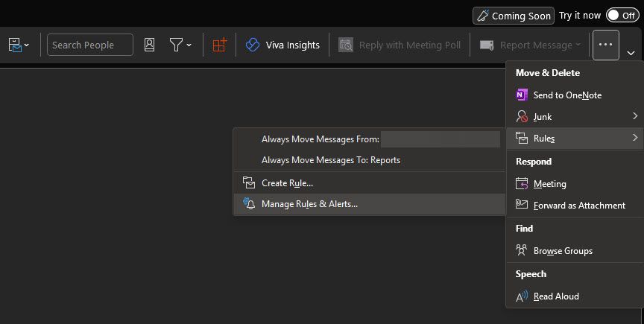The height and width of the screenshot is (324, 644).
Task: Open Browse Groups
Action: [x=562, y=251]
